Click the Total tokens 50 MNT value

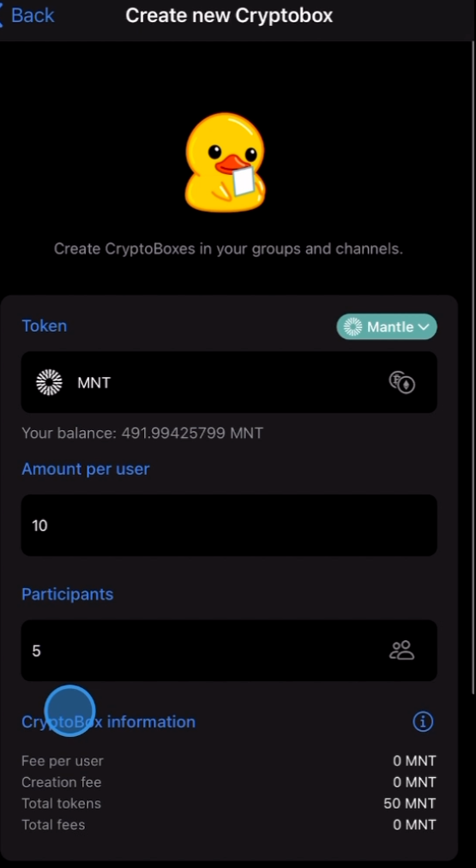[409, 803]
